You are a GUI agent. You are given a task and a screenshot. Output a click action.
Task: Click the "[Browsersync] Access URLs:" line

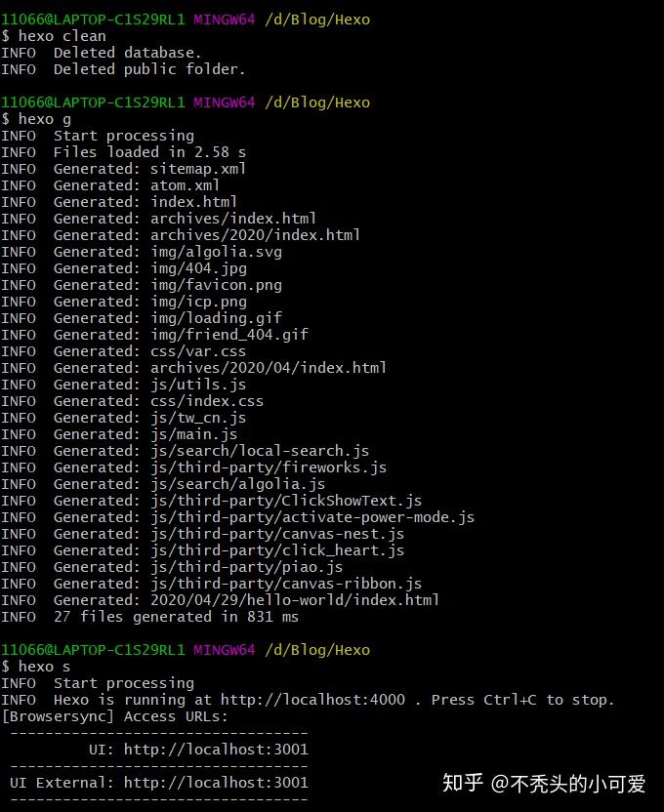click(114, 716)
